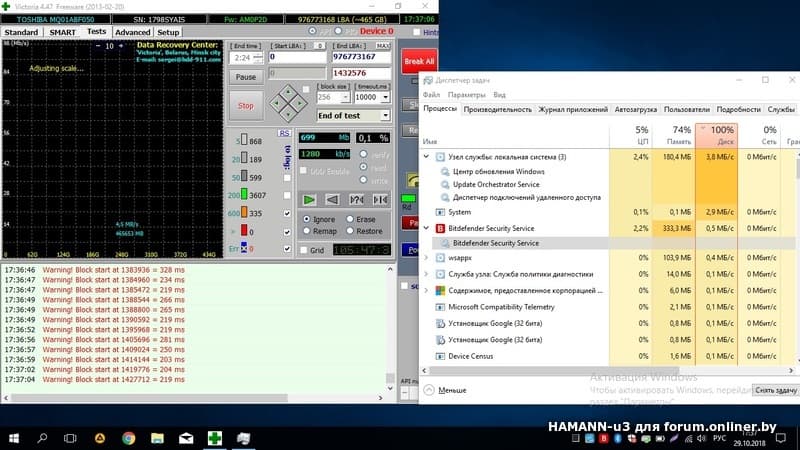The height and width of the screenshot is (450, 800).
Task: Select the Erase radio option
Action: pos(350,218)
